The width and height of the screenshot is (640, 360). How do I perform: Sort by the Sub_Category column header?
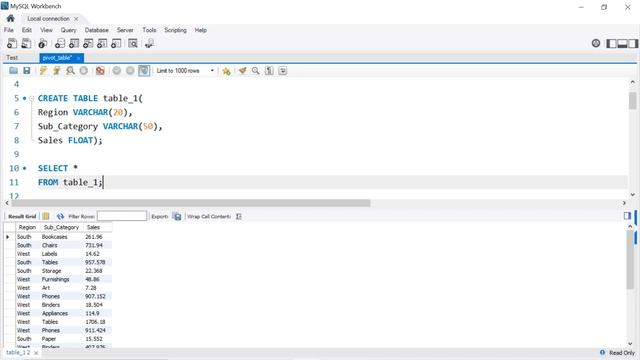pos(61,227)
